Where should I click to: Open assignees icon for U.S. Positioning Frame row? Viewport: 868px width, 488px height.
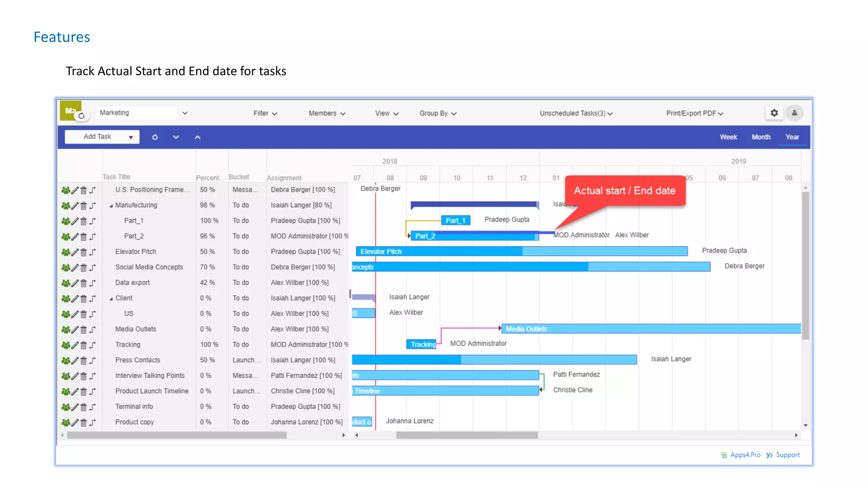[x=66, y=190]
